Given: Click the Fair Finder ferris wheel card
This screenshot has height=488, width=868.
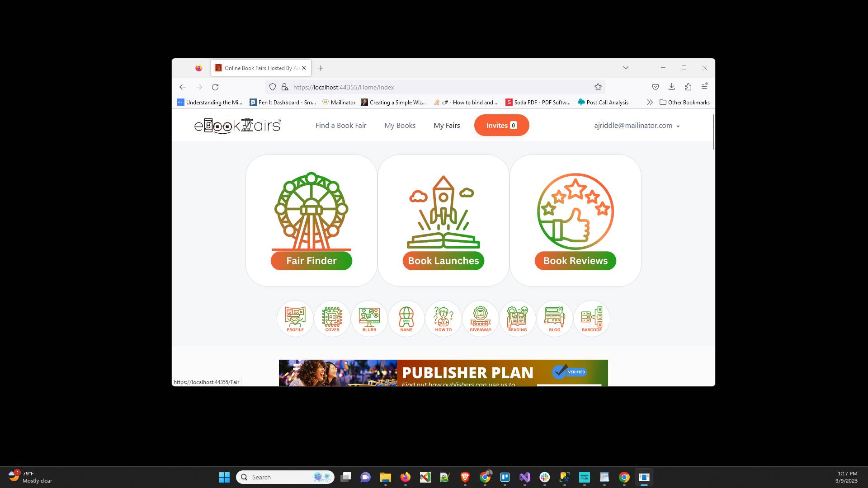Looking at the screenshot, I should (x=311, y=220).
